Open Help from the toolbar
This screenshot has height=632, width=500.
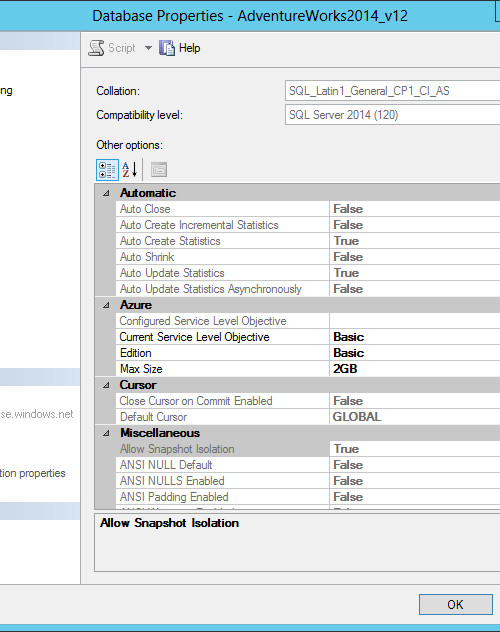pos(180,48)
